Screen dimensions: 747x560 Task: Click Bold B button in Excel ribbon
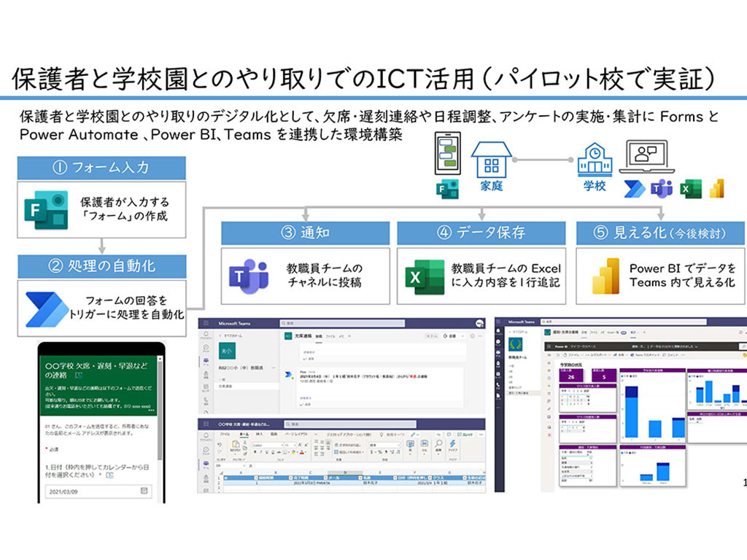[x=255, y=452]
